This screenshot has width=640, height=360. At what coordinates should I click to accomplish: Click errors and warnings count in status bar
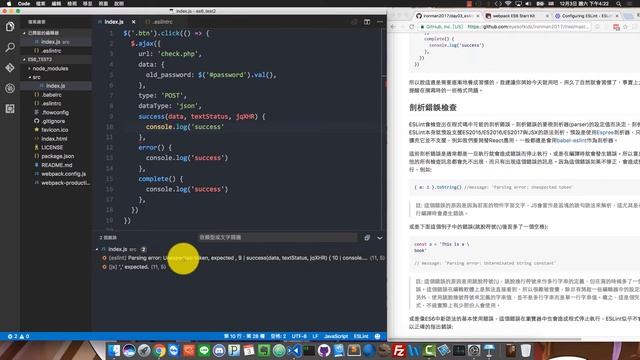pyautogui.click(x=18, y=336)
